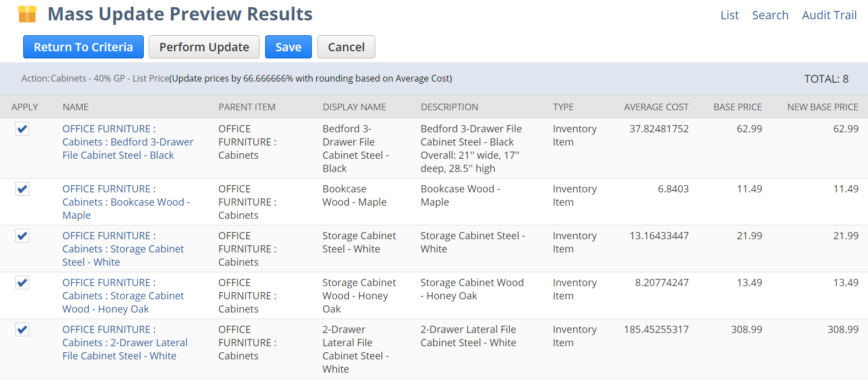Go to the Search link
Viewport: 868px width, 382px height.
(x=770, y=15)
